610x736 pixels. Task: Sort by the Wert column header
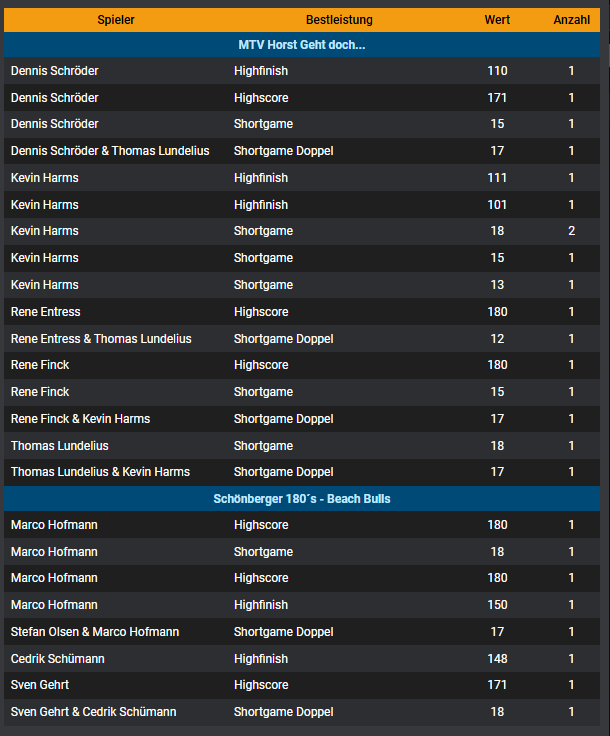(497, 20)
